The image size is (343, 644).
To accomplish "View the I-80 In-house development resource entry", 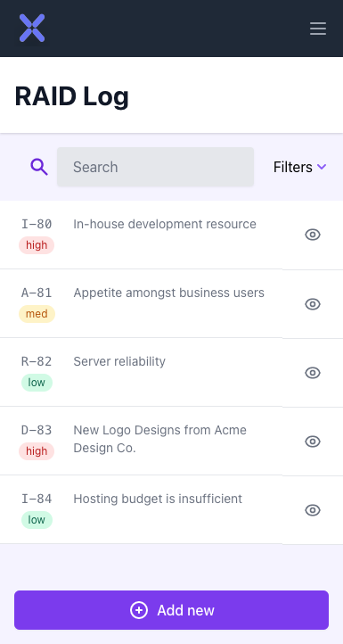I will click(313, 235).
